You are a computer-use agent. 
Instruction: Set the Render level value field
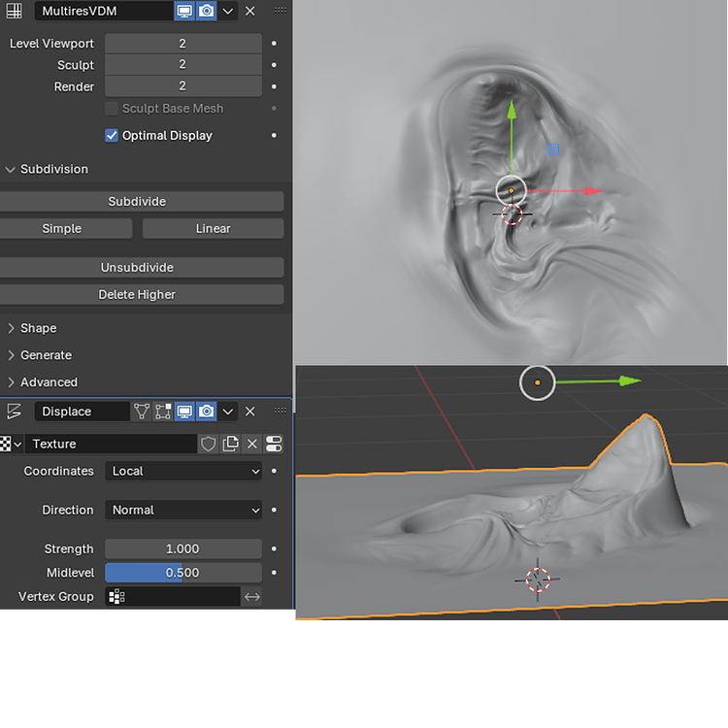tap(182, 86)
